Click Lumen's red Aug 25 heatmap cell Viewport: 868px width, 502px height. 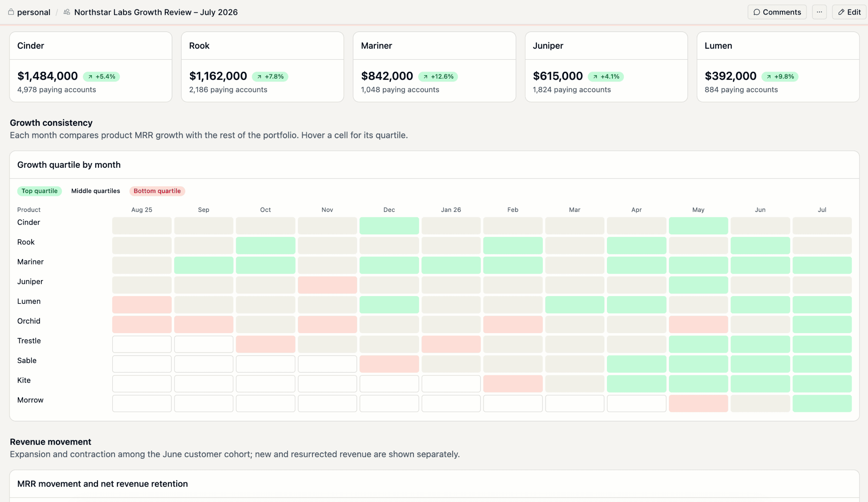[x=142, y=305]
